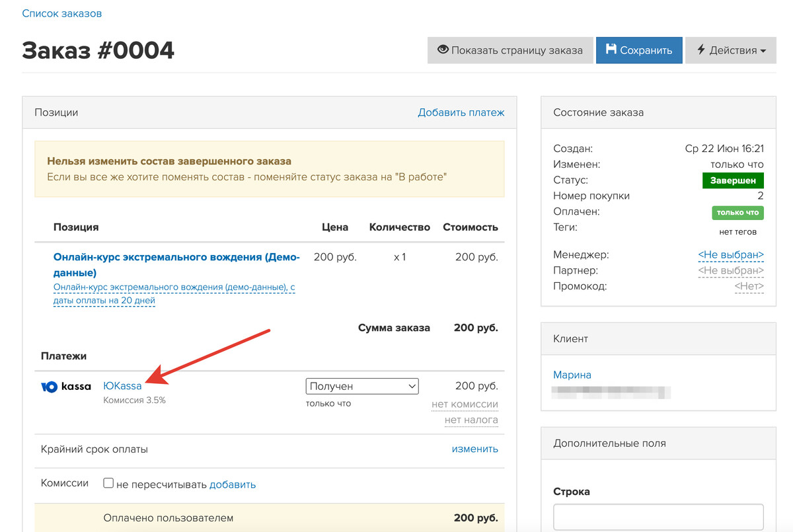
Task: Click the нет комиссии link
Action: pos(465,404)
